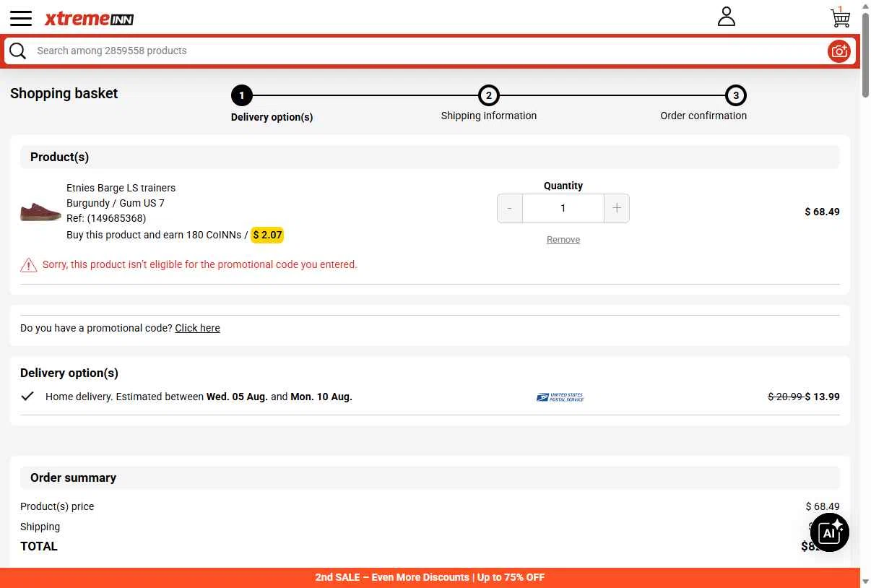Click the crossed-out $ 20.99 shipping price

coord(785,397)
